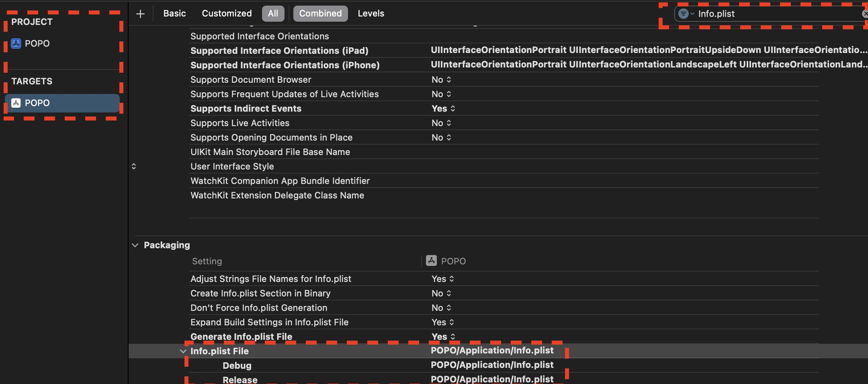The width and height of the screenshot is (868, 384).
Task: Collapse the Packaging section
Action: [135, 245]
